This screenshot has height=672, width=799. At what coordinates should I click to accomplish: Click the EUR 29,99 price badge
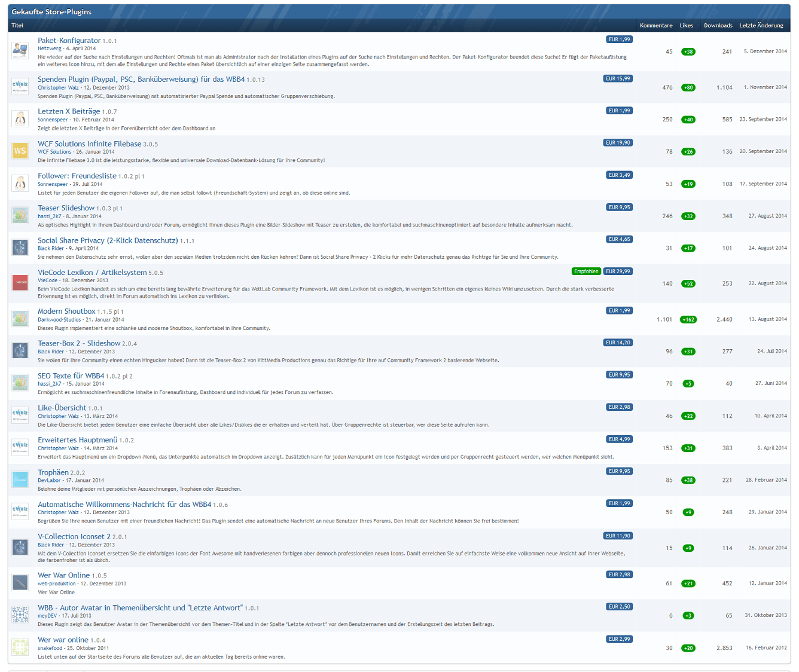tap(618, 271)
